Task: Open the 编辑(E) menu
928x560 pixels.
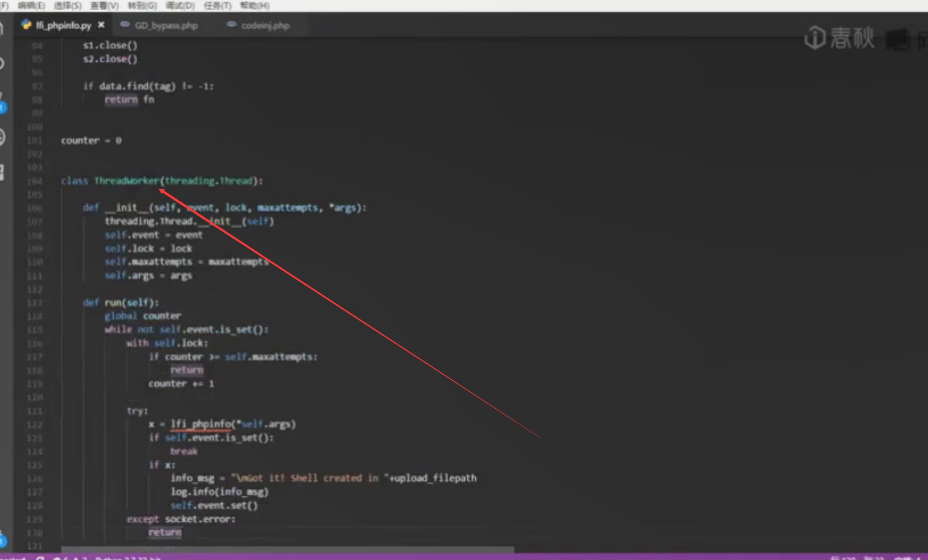Action: tap(31, 6)
